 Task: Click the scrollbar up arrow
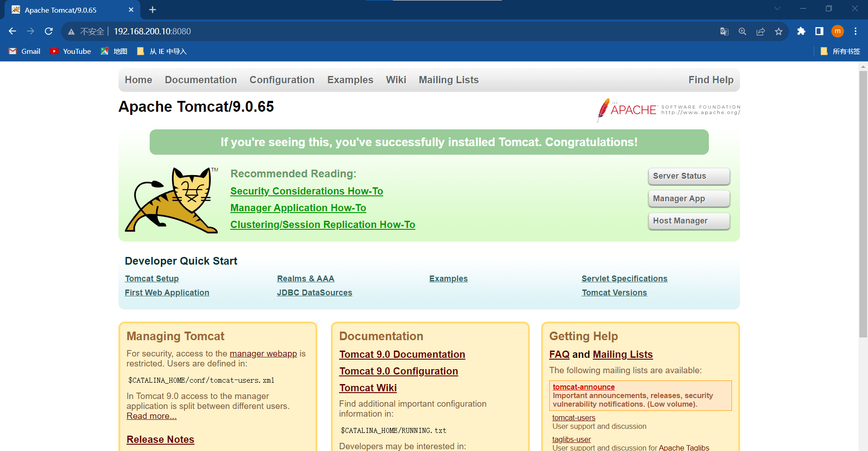(863, 66)
